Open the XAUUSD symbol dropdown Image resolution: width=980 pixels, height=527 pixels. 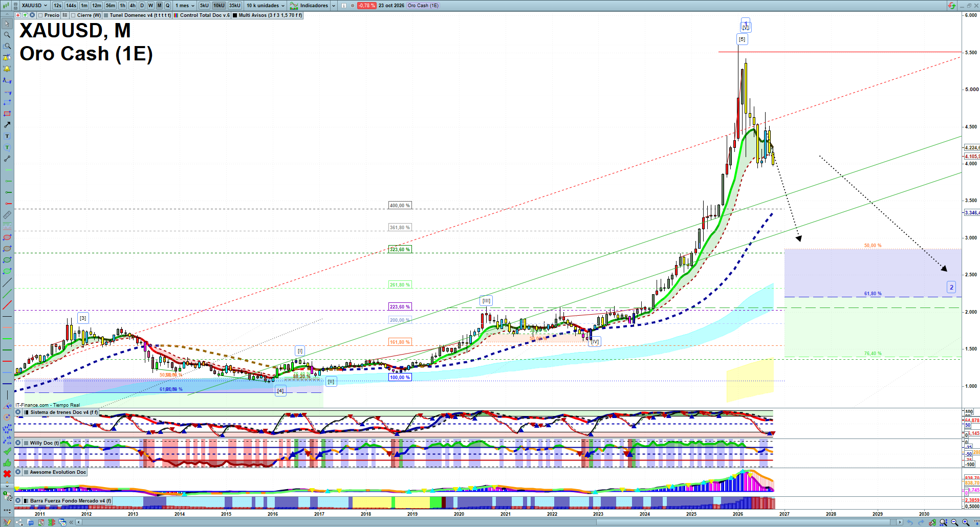[x=34, y=6]
